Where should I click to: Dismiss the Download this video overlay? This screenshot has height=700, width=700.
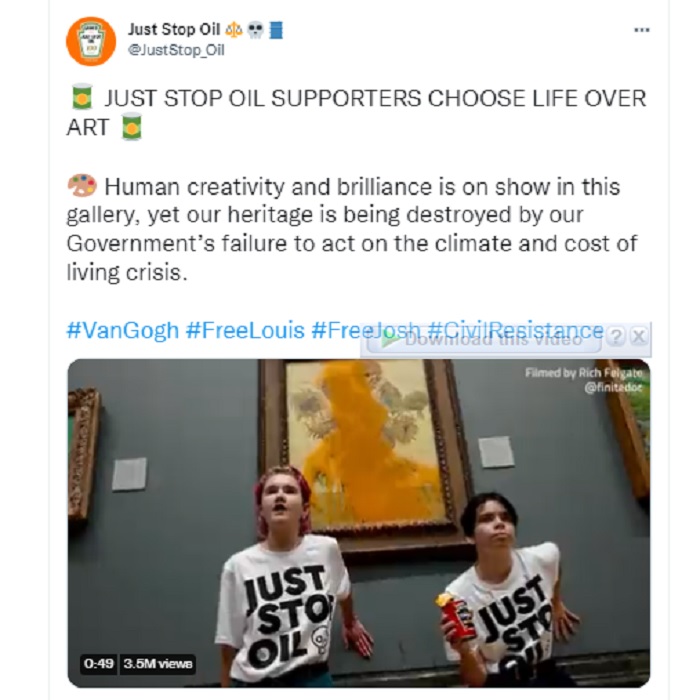tap(639, 336)
